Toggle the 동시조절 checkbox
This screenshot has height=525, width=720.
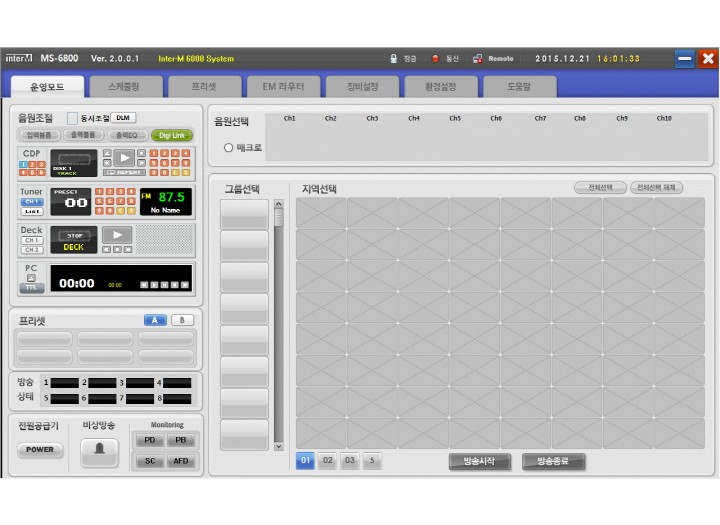coord(72,118)
